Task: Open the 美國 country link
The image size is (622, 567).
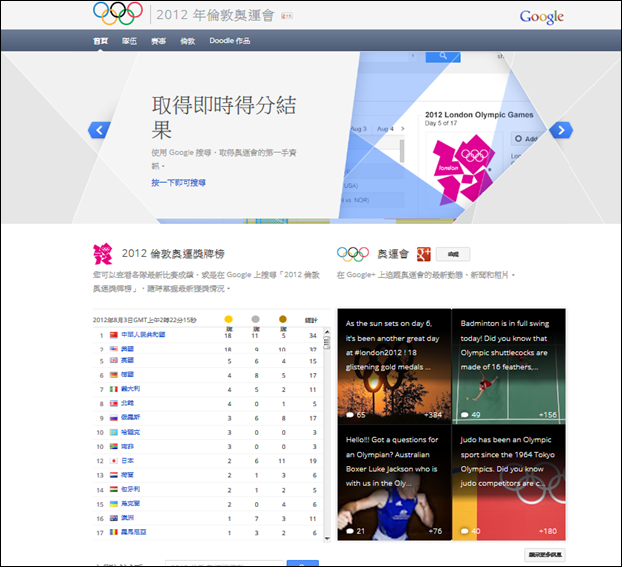Action: click(x=127, y=349)
